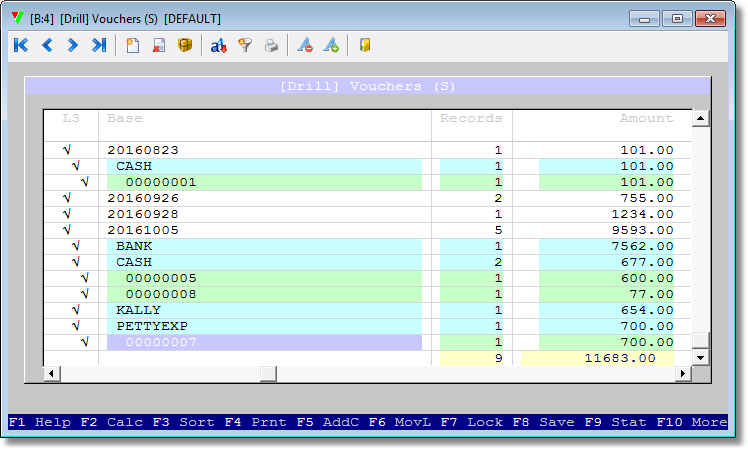The width and height of the screenshot is (748, 450).
Task: Toggle the checkmark for row 20160823
Action: point(67,150)
